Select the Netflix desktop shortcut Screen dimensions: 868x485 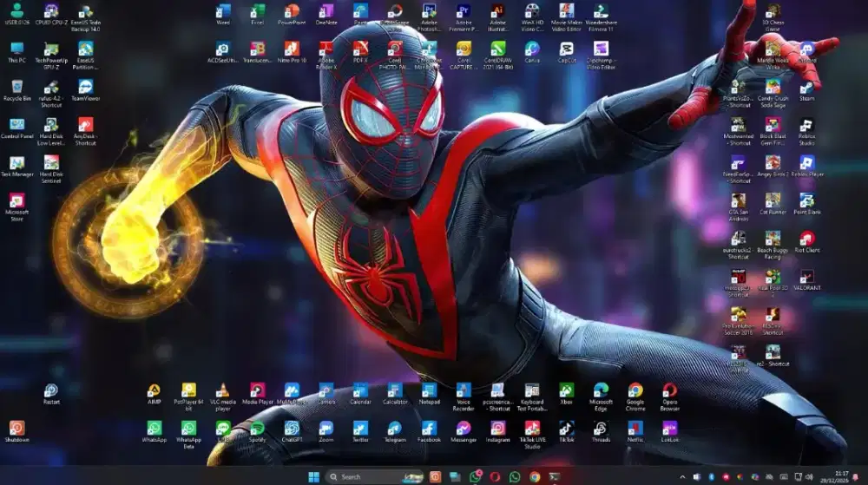pyautogui.click(x=635, y=429)
